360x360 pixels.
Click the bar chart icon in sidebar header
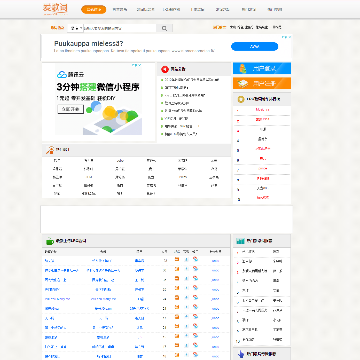pyautogui.click(x=240, y=241)
